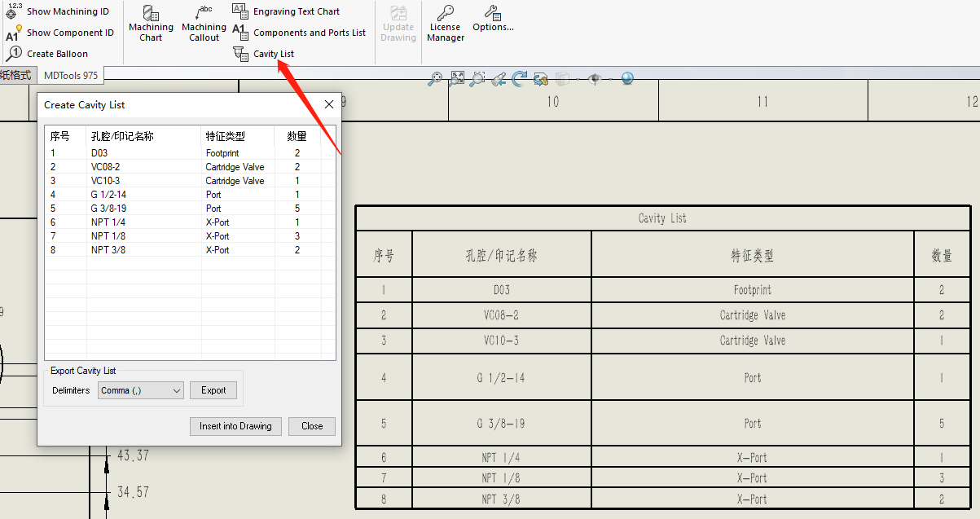Click the 43.37 dimension on the drawing
The height and width of the screenshot is (519, 980).
pos(133,455)
